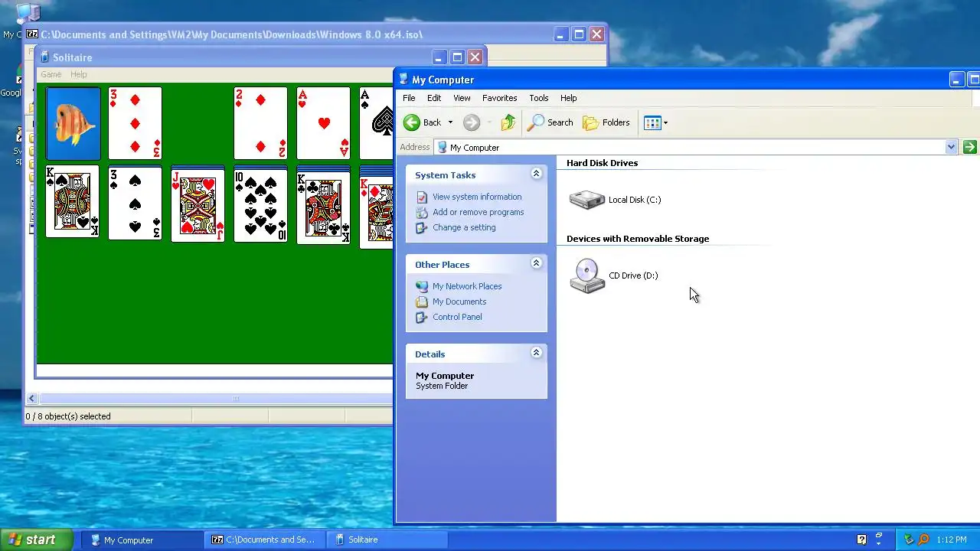This screenshot has width=980, height=551.
Task: Click the king of clubs card
Action: pyautogui.click(x=323, y=208)
